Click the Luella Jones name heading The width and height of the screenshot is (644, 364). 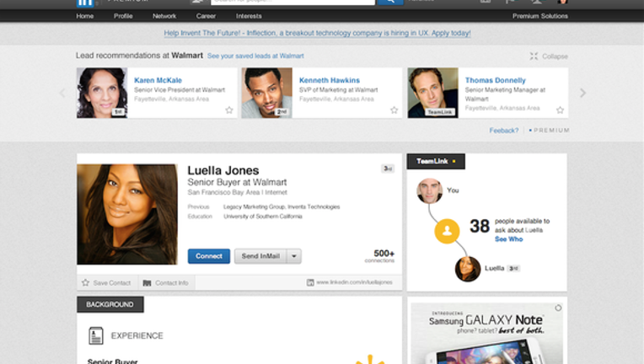(x=223, y=170)
